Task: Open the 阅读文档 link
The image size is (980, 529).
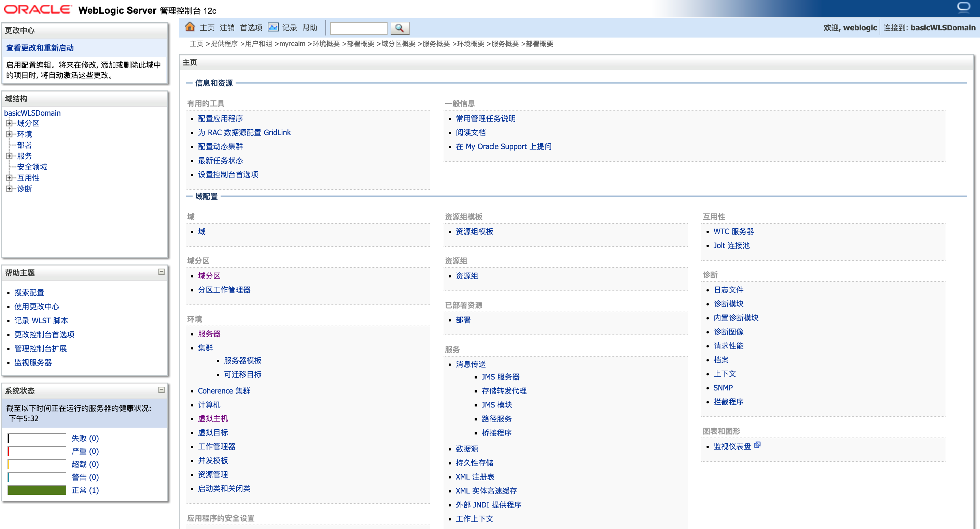Action: [x=471, y=132]
